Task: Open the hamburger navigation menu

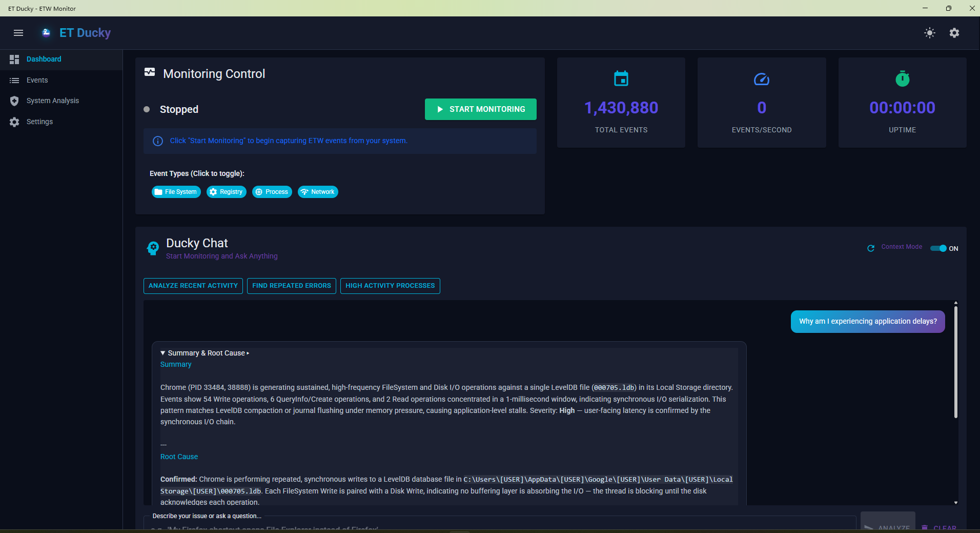Action: (18, 33)
